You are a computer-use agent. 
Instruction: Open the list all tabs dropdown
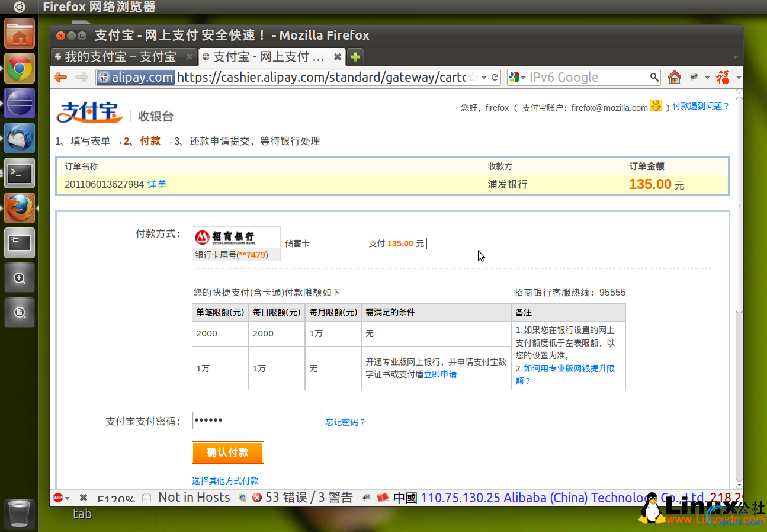[x=735, y=57]
